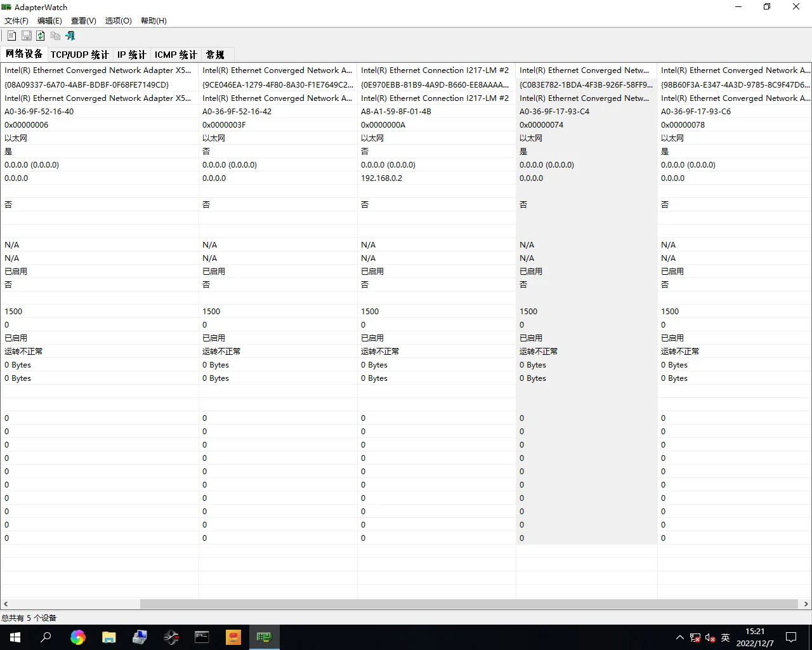
Task: Click the AdapterWatch taskbar button
Action: [264, 637]
